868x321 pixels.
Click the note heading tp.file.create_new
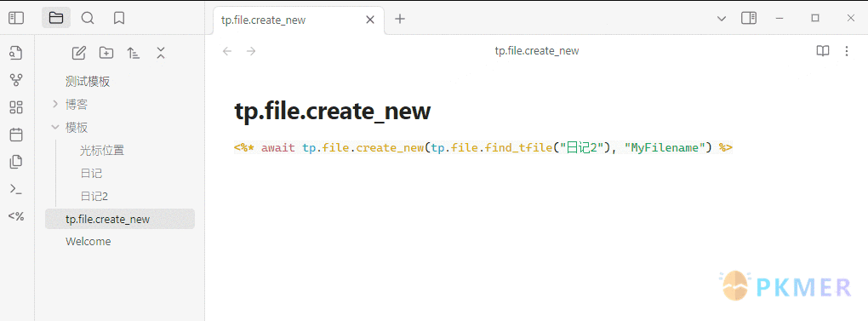(x=332, y=112)
